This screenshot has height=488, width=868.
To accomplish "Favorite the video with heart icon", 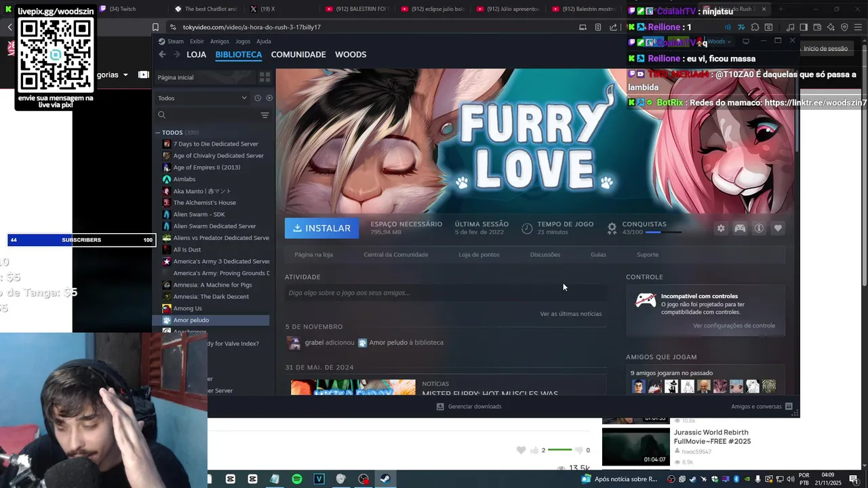I will pyautogui.click(x=521, y=450).
